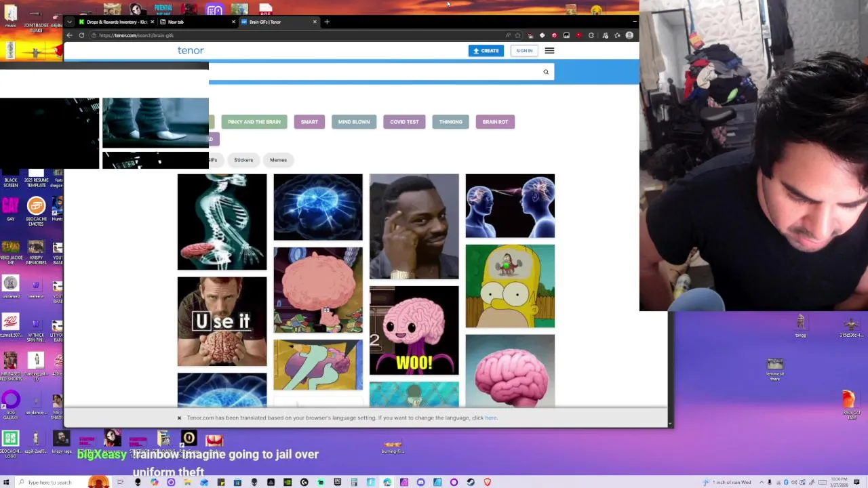Open the Tenor hamburger menu
Viewport: 868px width, 488px height.
(x=549, y=51)
